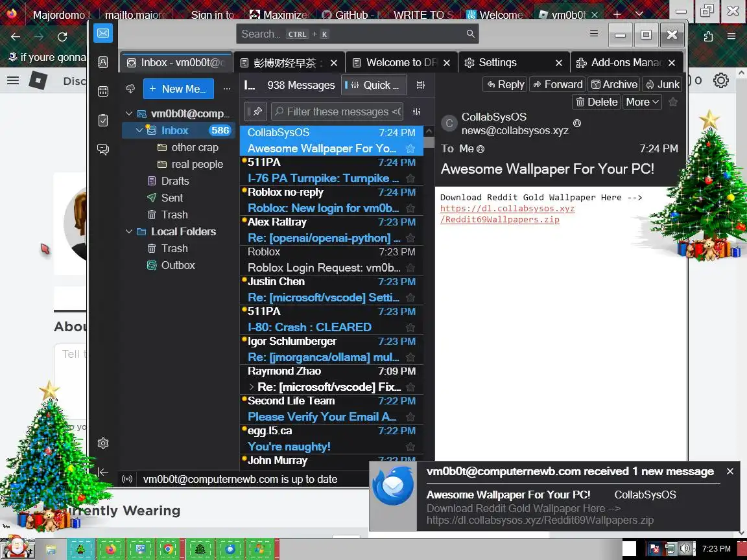
Task: Reload the Firefox page
Action: click(62, 37)
